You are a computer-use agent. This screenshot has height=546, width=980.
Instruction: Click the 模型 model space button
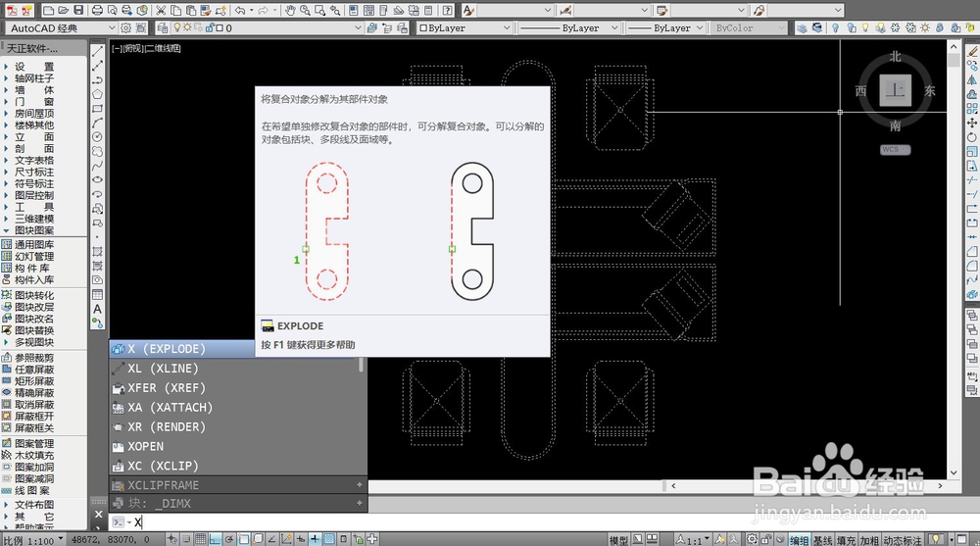(618, 540)
